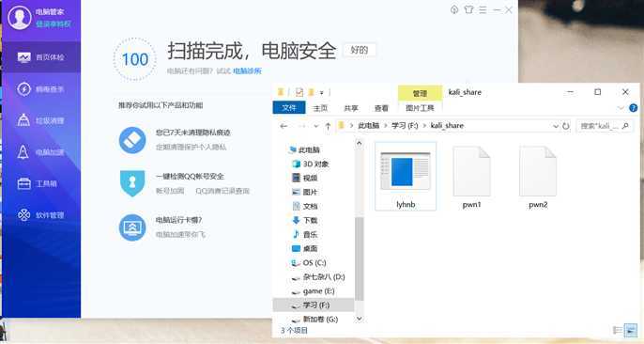
Task: Click kali_share in the address breadcrumb
Action: 447,126
